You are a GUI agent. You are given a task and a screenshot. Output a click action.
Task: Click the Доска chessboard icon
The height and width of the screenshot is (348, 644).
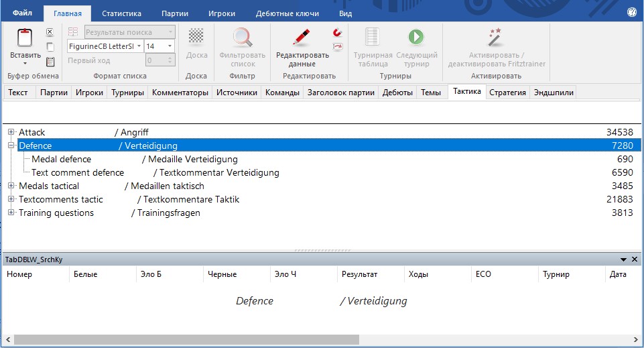pos(196,36)
